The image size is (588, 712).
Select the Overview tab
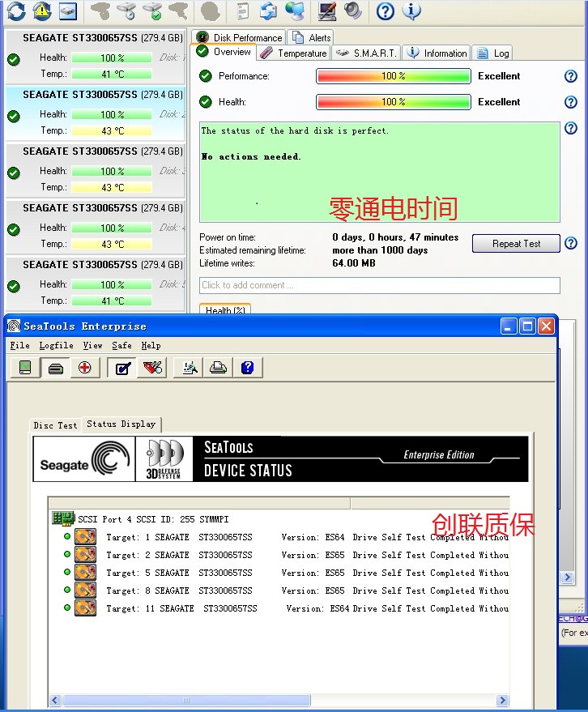224,52
